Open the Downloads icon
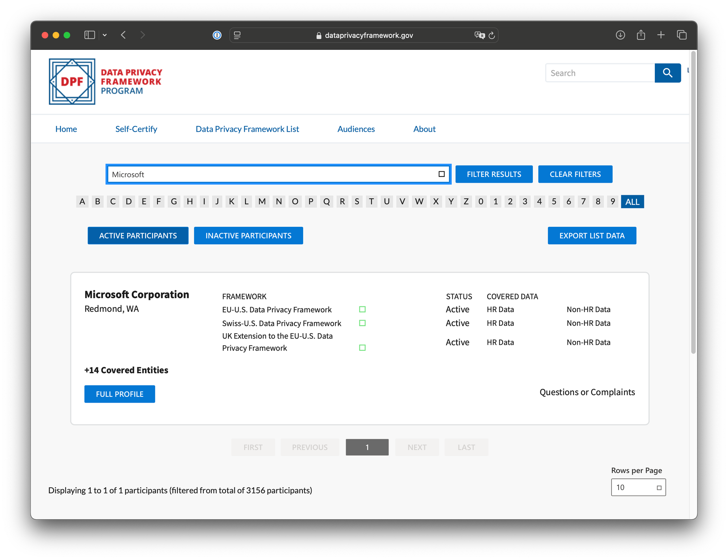 (620, 35)
